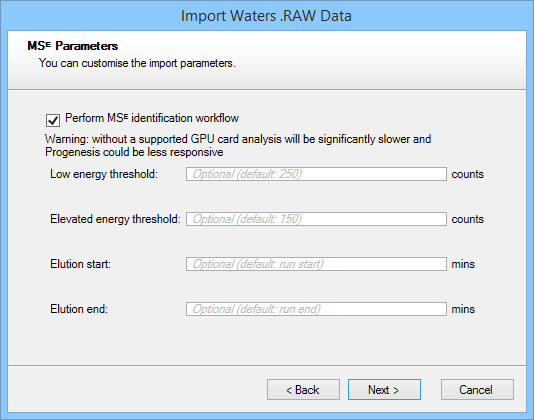Click 'mins' unit beside Elution end

tap(463, 309)
